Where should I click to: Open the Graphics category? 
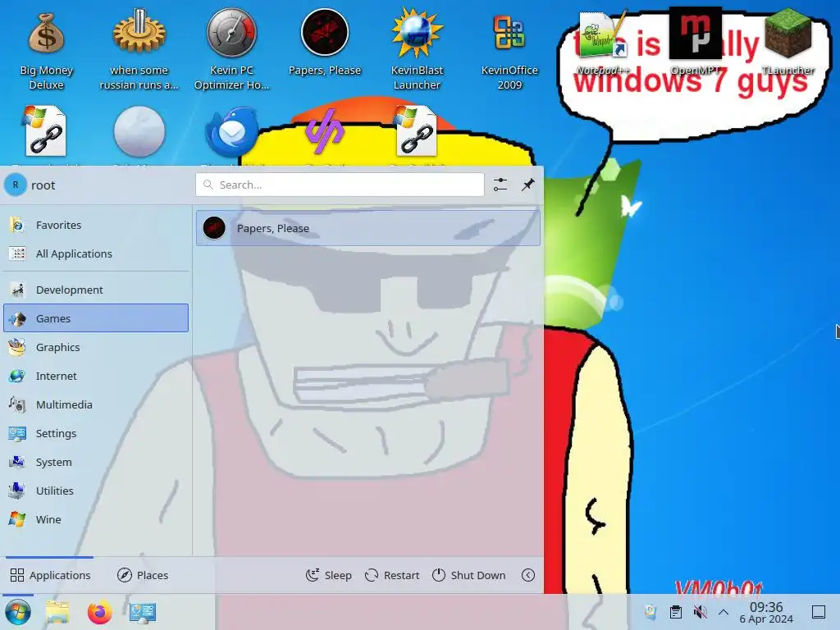pyautogui.click(x=97, y=347)
